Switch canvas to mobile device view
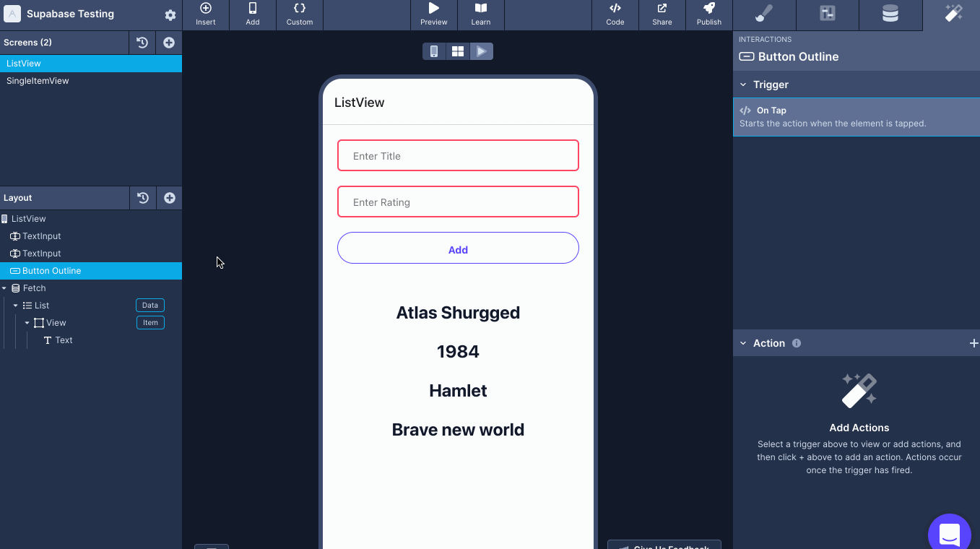The width and height of the screenshot is (980, 549). 434,51
